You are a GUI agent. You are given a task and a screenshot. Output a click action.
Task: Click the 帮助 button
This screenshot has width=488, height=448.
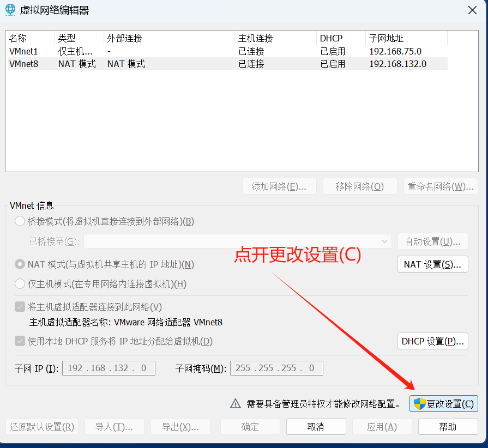447,427
